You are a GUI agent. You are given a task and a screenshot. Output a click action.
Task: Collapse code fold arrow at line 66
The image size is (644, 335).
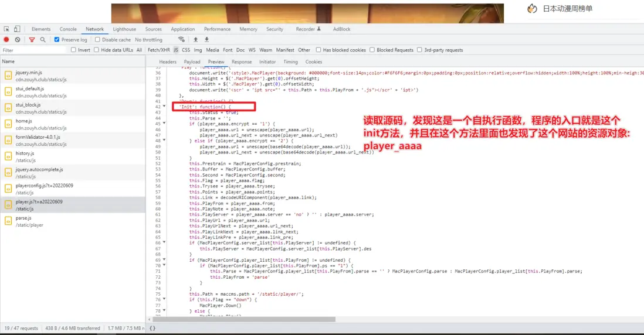coord(164,242)
